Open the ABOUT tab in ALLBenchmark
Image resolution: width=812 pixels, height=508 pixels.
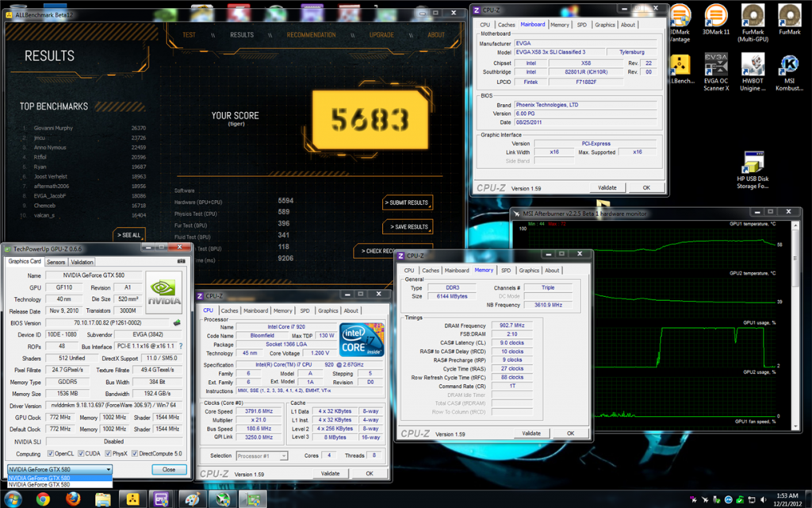pos(436,35)
